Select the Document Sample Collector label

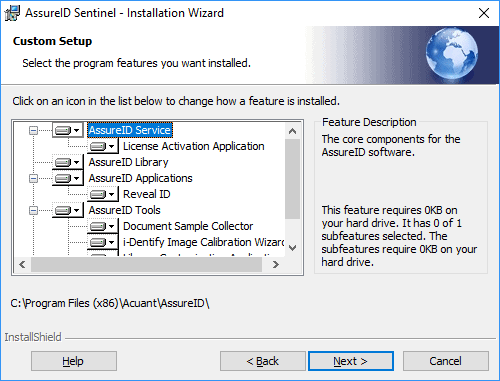click(x=188, y=226)
